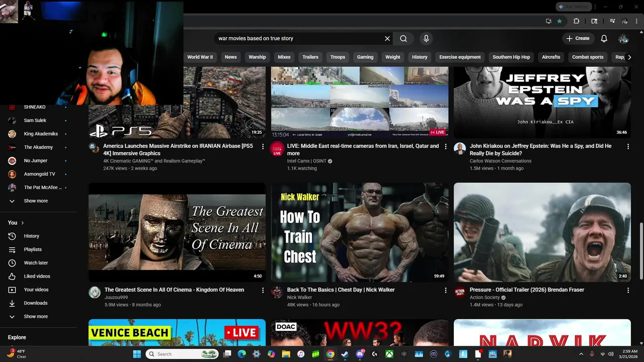
Task: Open YouTube account avatar menu
Action: pos(623,38)
